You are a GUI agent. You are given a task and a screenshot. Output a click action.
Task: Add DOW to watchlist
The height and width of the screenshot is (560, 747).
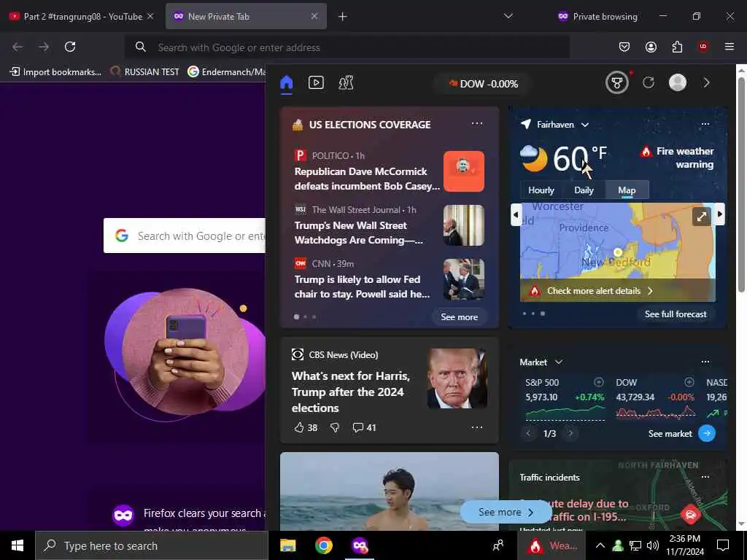(x=689, y=382)
